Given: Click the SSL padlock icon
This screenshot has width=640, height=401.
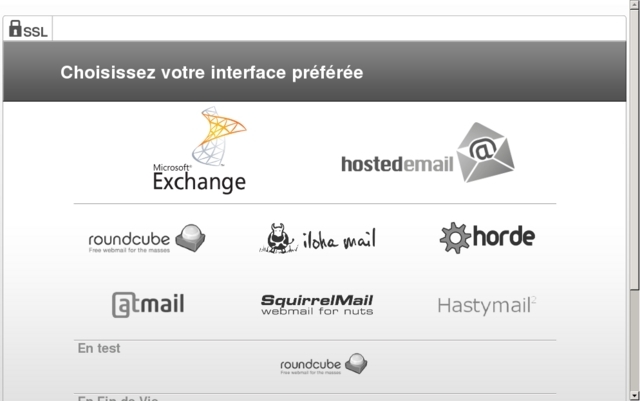Looking at the screenshot, I should pyautogui.click(x=15, y=29).
